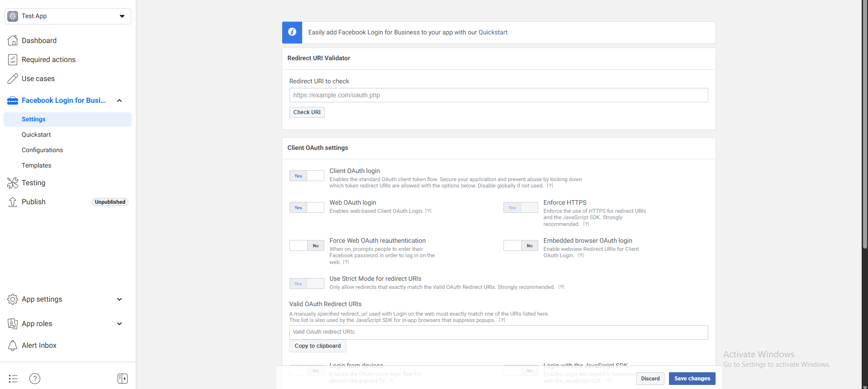
Task: Click the App roles badge icon
Action: coord(13,324)
